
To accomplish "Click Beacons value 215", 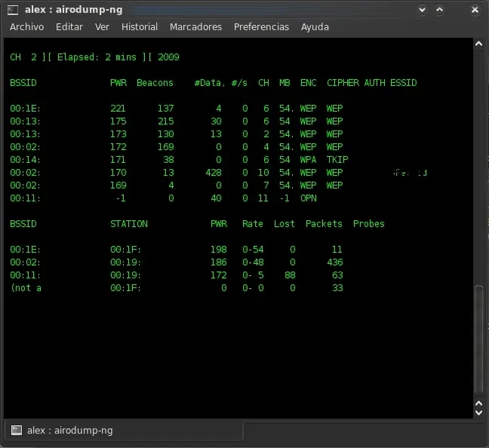I will pos(165,121).
